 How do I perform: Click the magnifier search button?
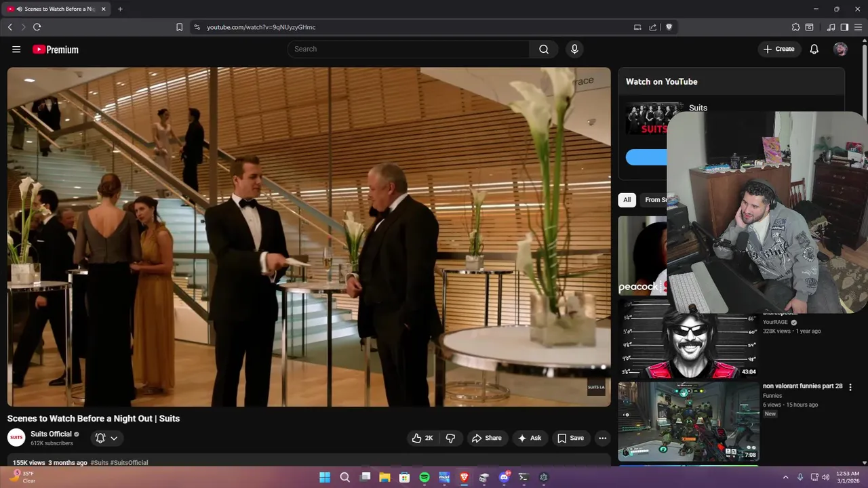click(544, 49)
